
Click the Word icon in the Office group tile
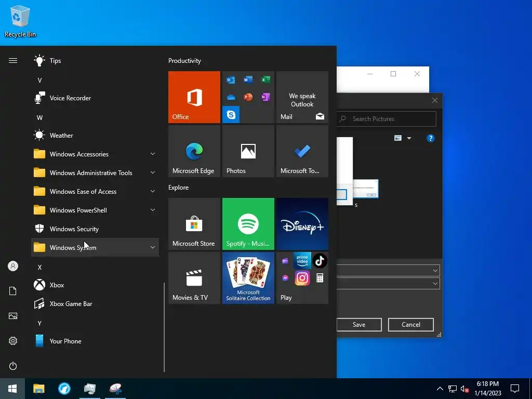(x=248, y=79)
